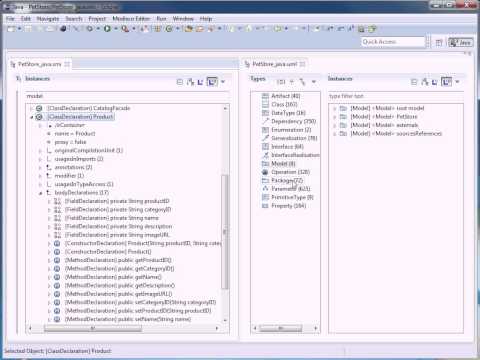The width and height of the screenshot is (480, 360).
Task: Click the Parameter icon in Types list
Action: pos(265,189)
